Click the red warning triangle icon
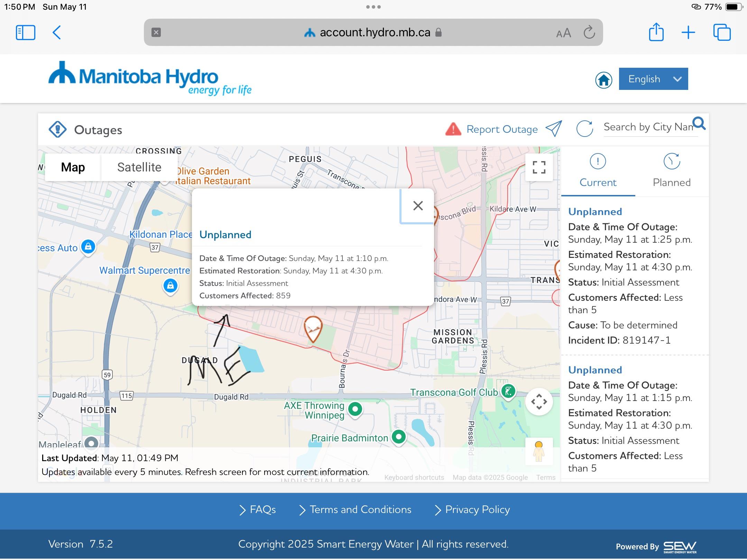The width and height of the screenshot is (747, 560). pyautogui.click(x=453, y=129)
